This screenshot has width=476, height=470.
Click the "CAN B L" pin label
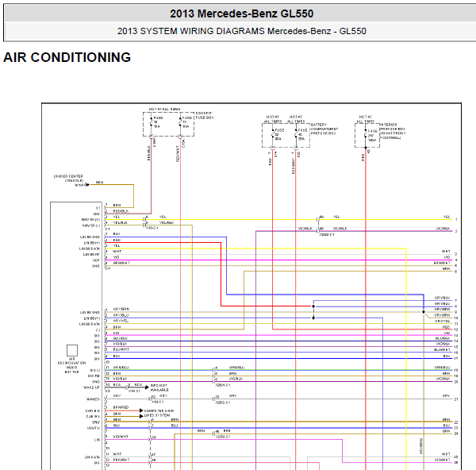tap(93, 417)
